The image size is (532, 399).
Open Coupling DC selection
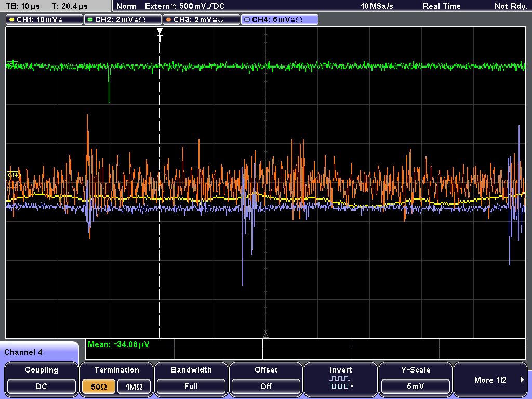pyautogui.click(x=42, y=387)
